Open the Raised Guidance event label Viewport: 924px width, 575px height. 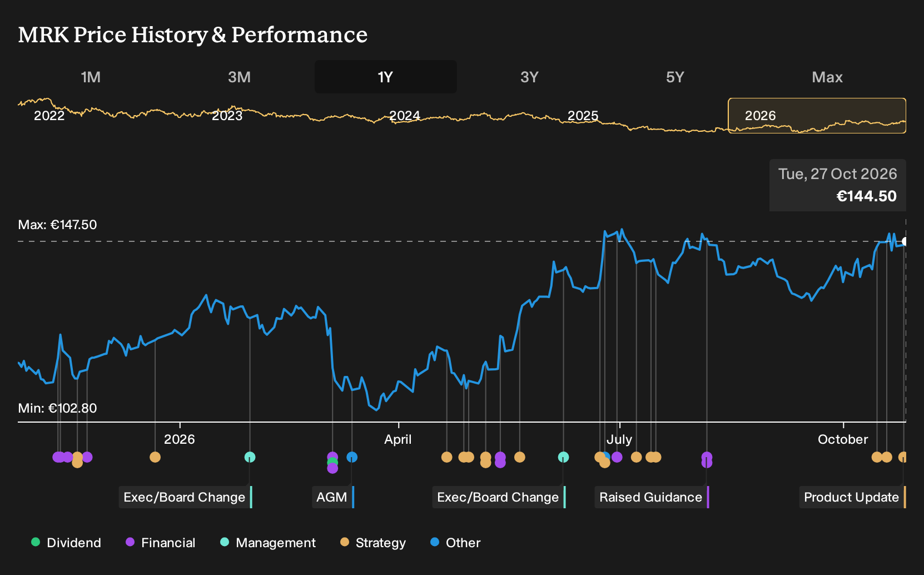(652, 497)
